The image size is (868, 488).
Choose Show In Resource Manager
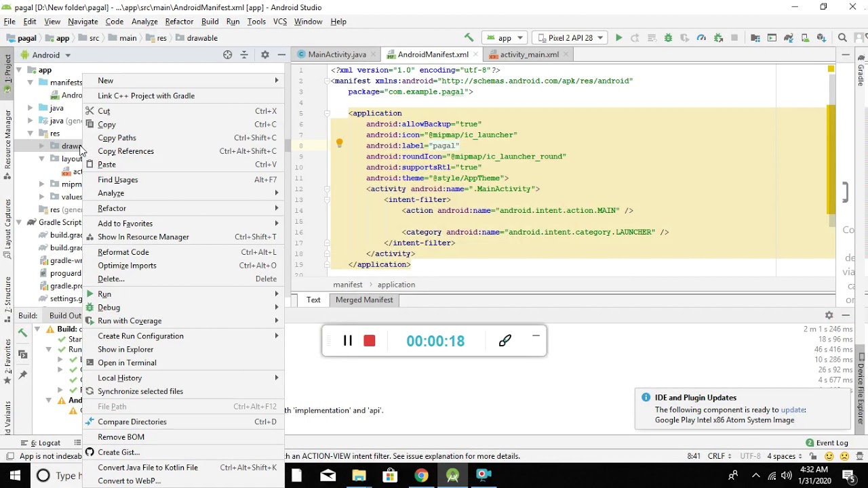pyautogui.click(x=184, y=237)
